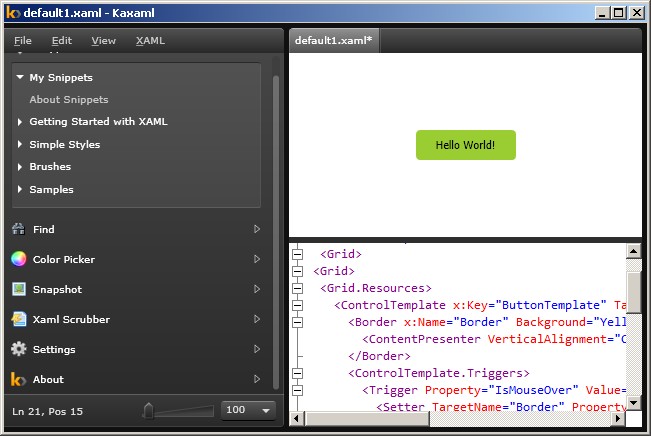Open the File menu
Screen dimensions: 651x436
pyautogui.click(x=23, y=41)
